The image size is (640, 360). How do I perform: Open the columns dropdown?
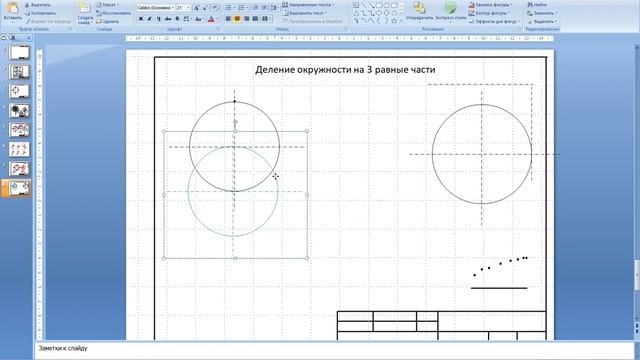(x=266, y=19)
